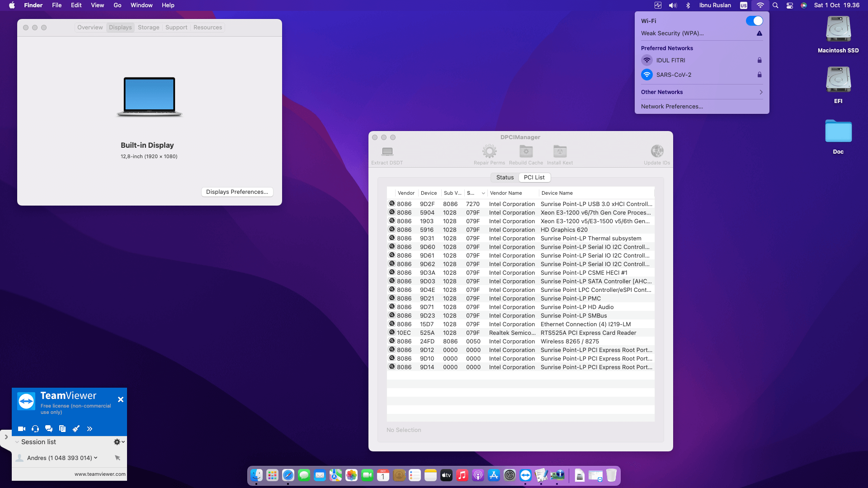Image resolution: width=868 pixels, height=488 pixels.
Task: Select the Sunrise Point-LP HD Audio row
Action: 521,307
